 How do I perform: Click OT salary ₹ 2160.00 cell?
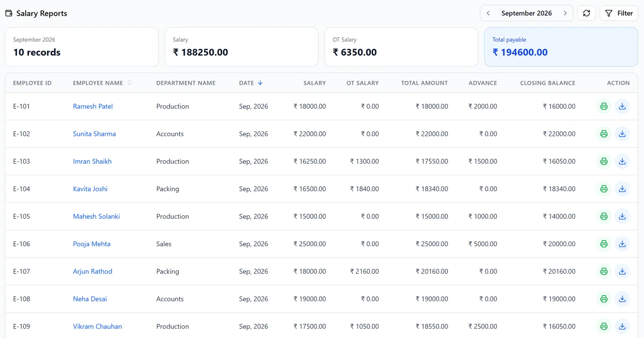(x=364, y=271)
